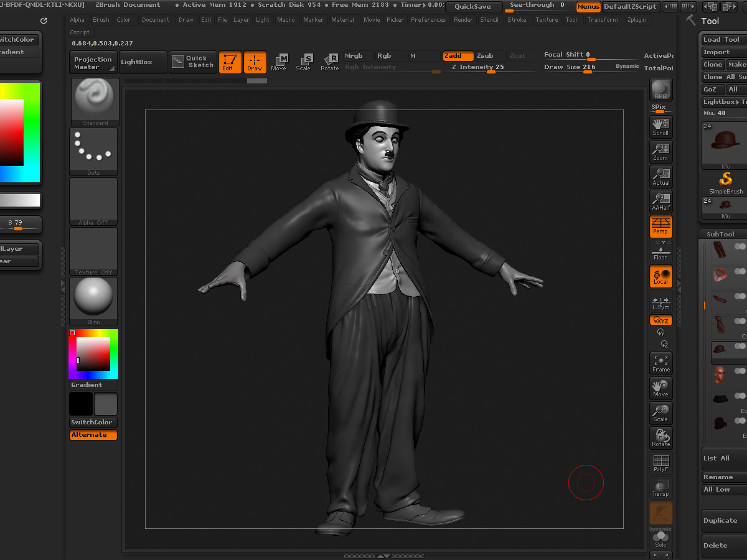Toggle Local transformations
747x560 pixels.
click(x=660, y=276)
